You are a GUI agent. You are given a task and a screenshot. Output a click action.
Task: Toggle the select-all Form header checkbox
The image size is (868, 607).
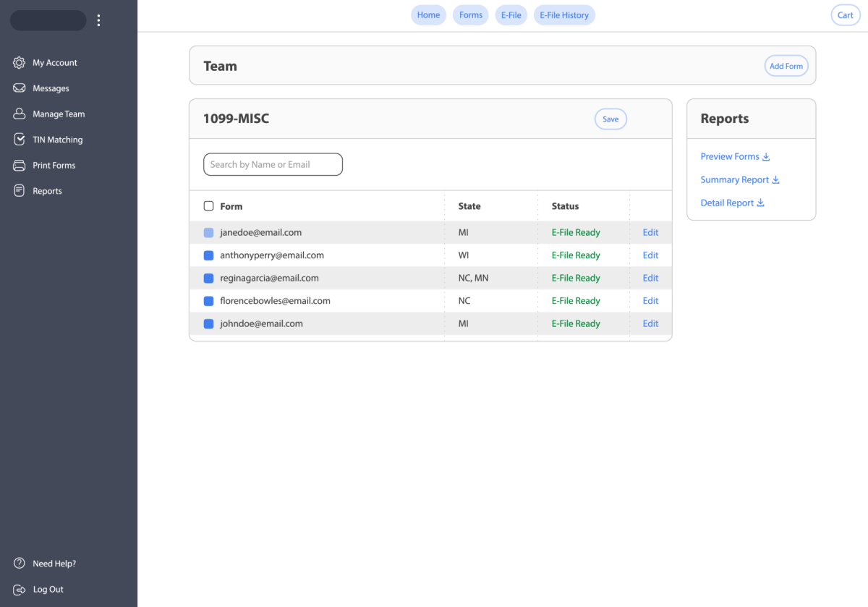click(209, 206)
